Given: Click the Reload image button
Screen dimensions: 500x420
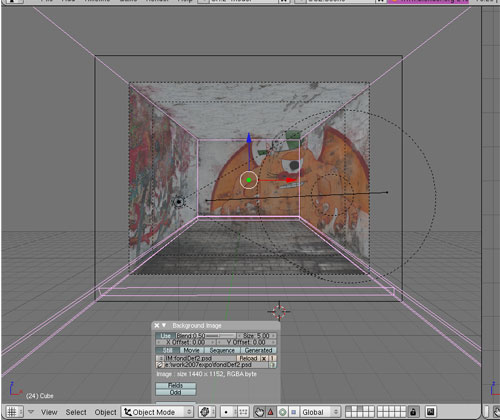Looking at the screenshot, I should [248, 358].
